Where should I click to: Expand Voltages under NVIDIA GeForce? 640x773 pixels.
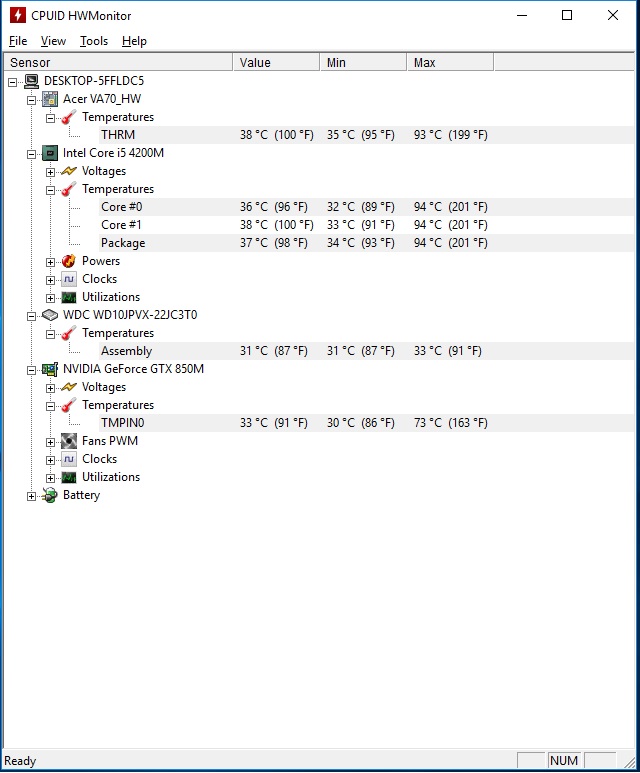50,388
